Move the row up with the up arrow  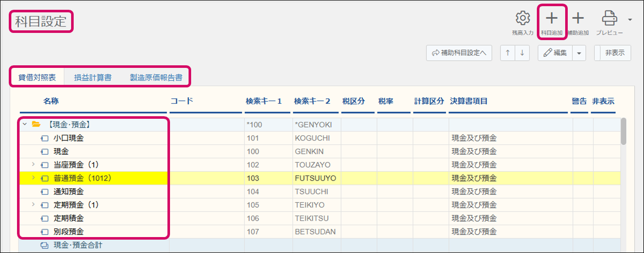pos(508,53)
